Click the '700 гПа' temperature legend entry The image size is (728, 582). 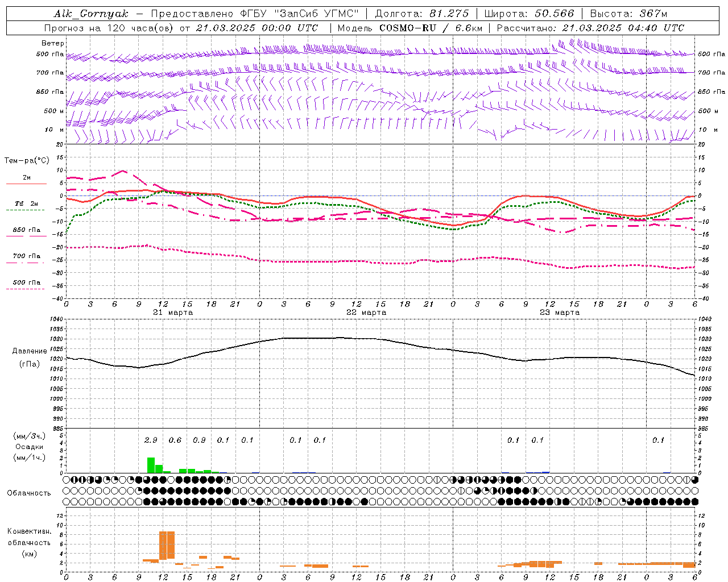tap(27, 256)
